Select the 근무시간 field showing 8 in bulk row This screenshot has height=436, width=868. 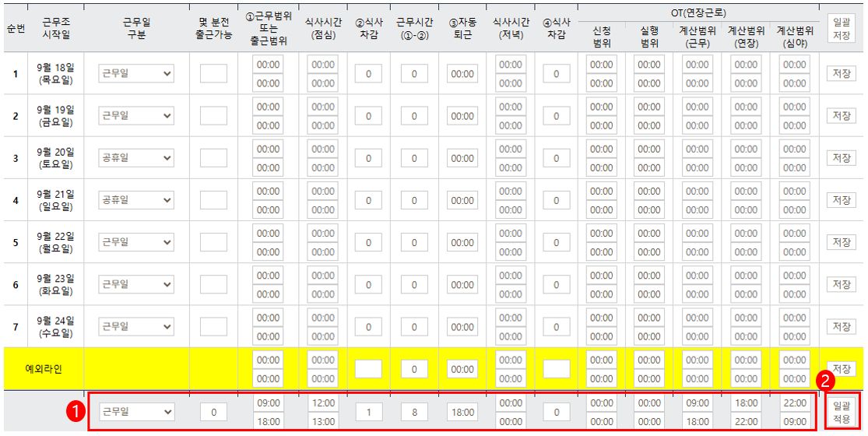click(x=414, y=412)
